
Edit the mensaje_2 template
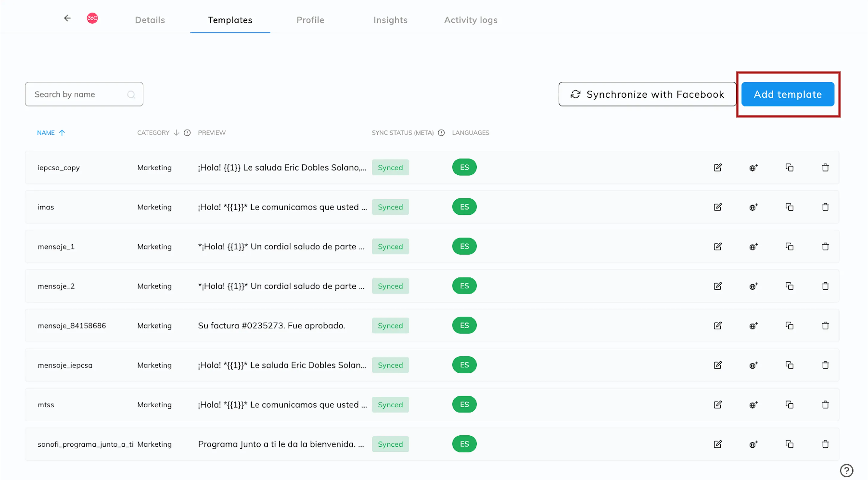pyautogui.click(x=718, y=286)
